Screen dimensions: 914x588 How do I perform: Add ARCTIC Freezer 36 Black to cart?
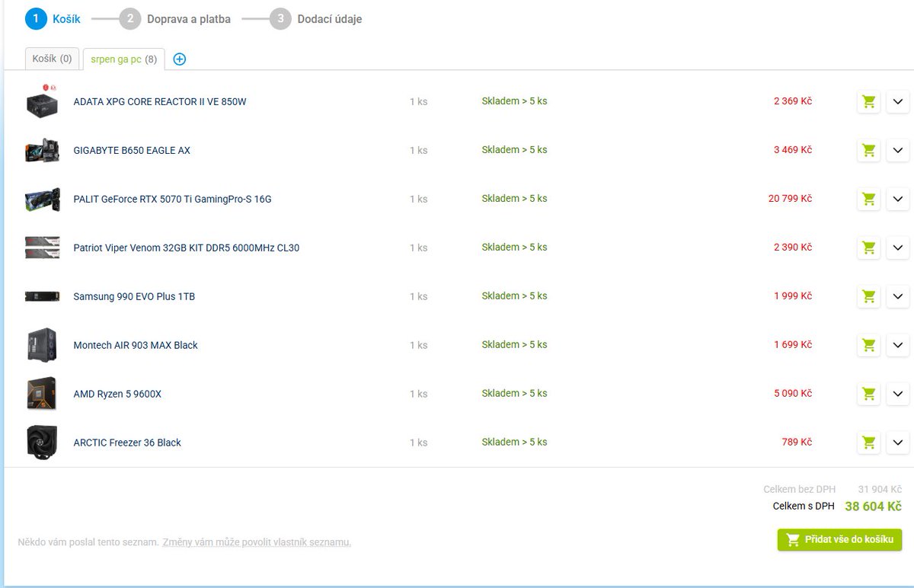(868, 443)
